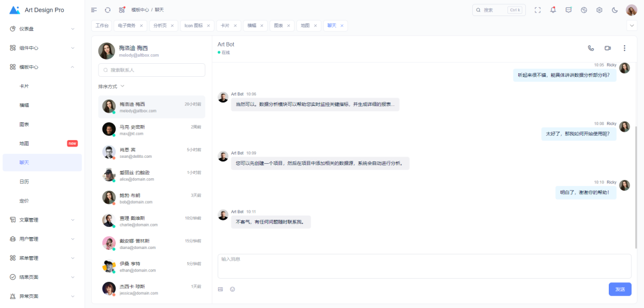Click the 异常页面 sidebar icon
644x308 pixels.
tap(13, 296)
